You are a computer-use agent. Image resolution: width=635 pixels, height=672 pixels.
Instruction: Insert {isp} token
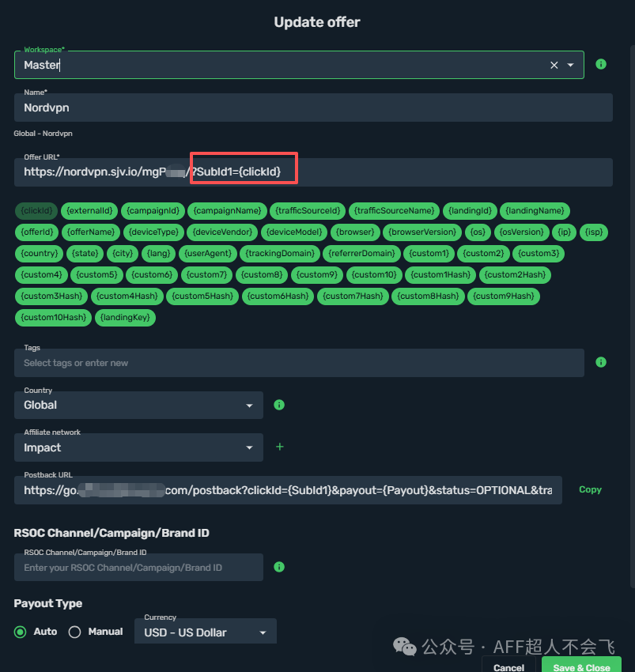tap(594, 232)
